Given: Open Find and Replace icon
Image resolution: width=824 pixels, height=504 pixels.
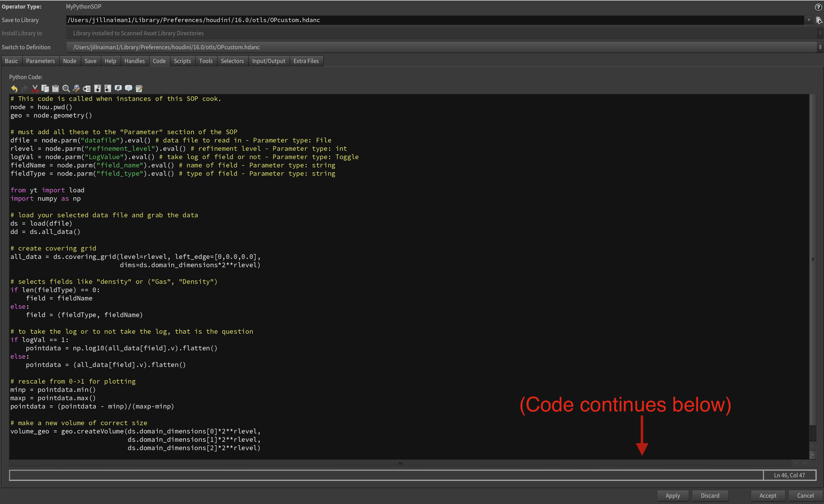Looking at the screenshot, I should [77, 89].
